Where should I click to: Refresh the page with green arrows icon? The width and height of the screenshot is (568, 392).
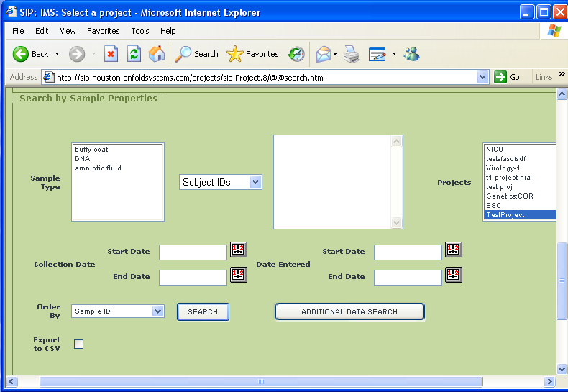134,54
